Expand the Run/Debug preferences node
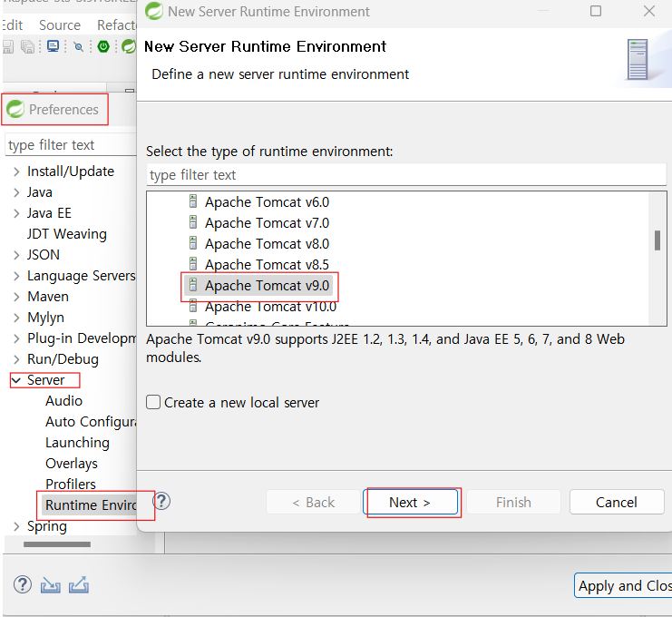The width and height of the screenshot is (672, 617). [x=16, y=359]
